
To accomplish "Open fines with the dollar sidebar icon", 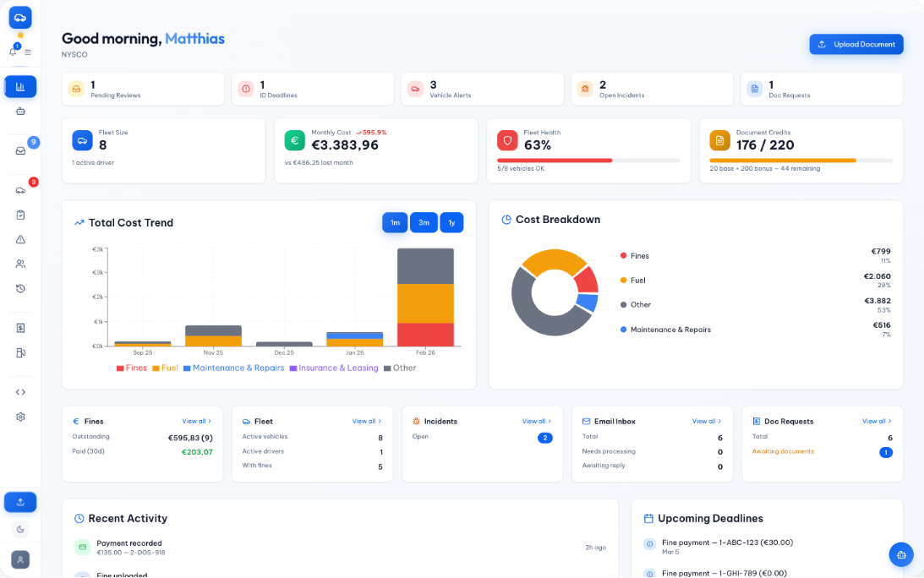I will pyautogui.click(x=20, y=327).
